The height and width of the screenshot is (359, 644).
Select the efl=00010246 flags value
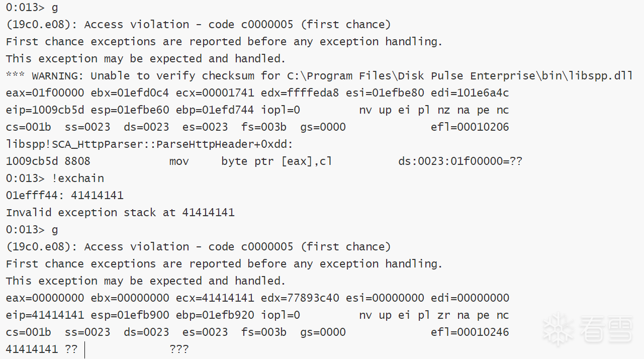click(470, 332)
